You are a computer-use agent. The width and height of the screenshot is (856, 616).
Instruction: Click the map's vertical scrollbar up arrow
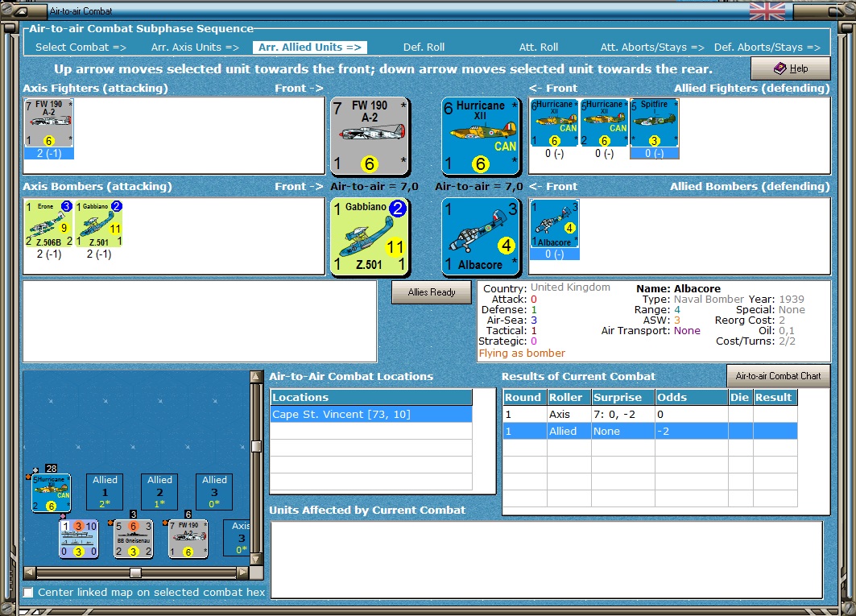click(256, 376)
